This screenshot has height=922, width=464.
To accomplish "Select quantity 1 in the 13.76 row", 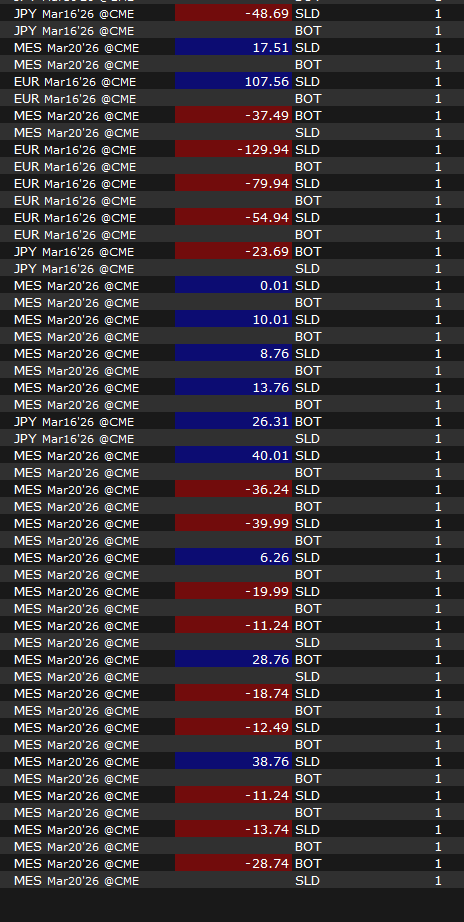I will point(438,387).
